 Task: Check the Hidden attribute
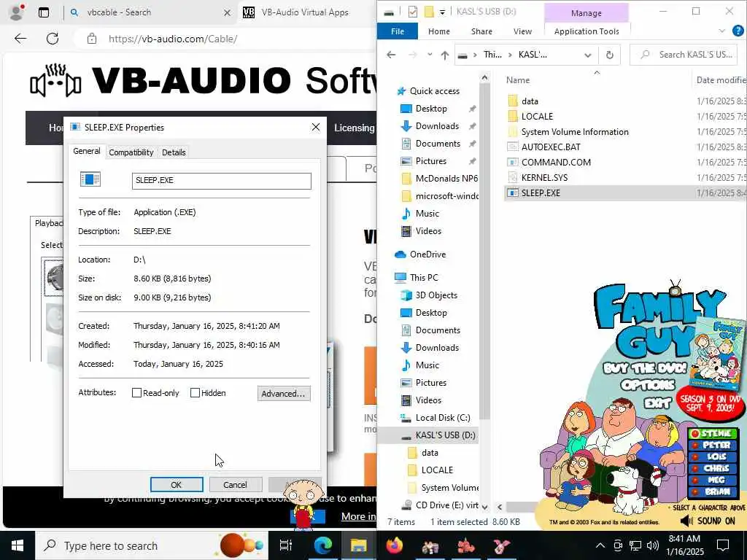pos(195,393)
